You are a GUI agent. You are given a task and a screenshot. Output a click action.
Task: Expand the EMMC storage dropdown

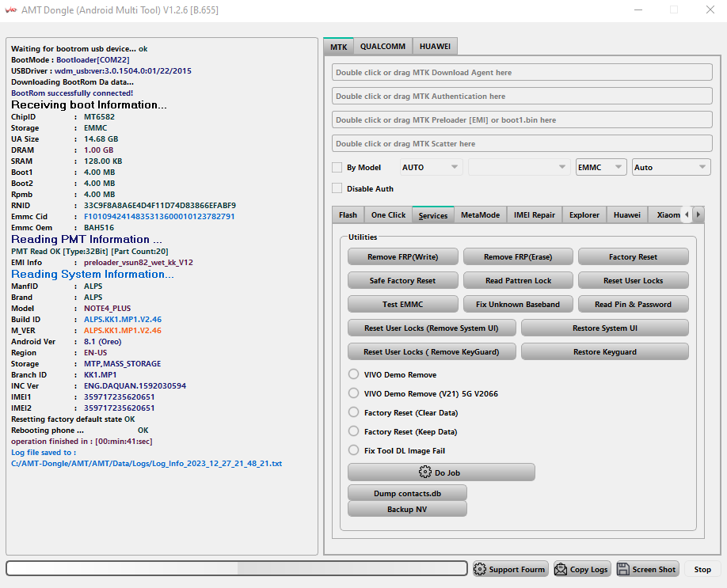point(601,167)
